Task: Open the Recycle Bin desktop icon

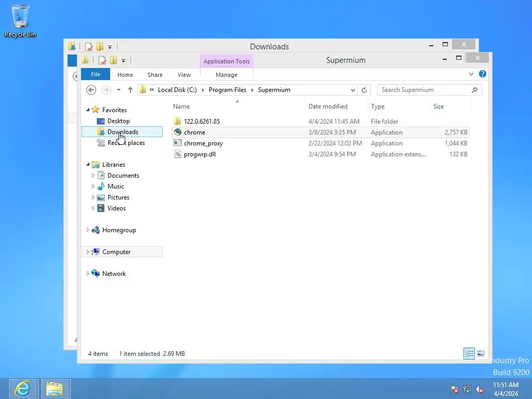Action: pos(20,21)
